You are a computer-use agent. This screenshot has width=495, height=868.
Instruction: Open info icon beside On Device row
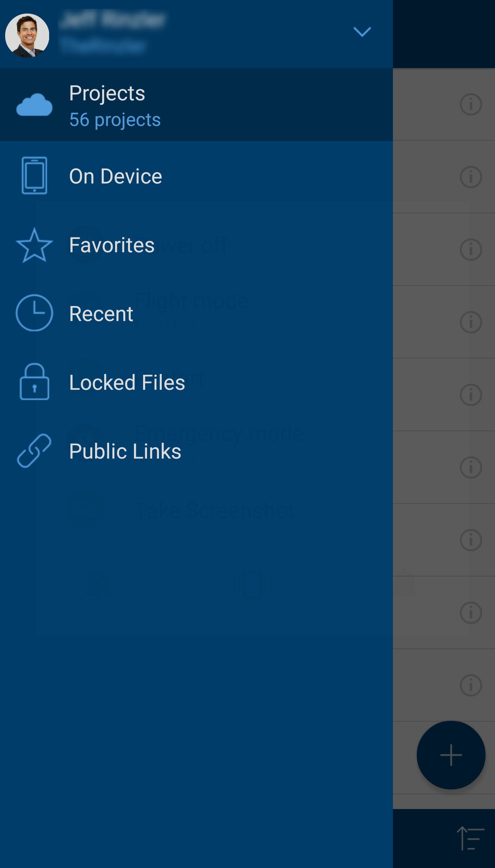pyautogui.click(x=470, y=177)
